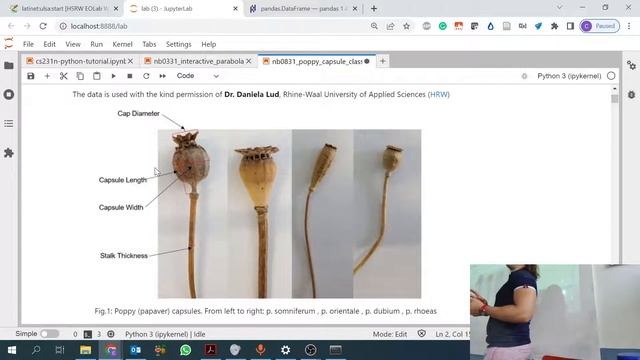Run the selected cell with the play icon
The height and width of the screenshot is (360, 640).
113,76
